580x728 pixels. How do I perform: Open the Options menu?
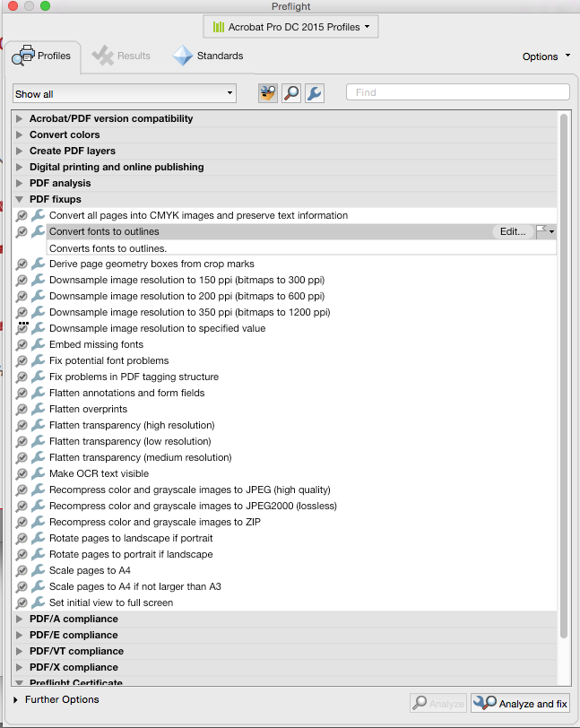(x=546, y=56)
